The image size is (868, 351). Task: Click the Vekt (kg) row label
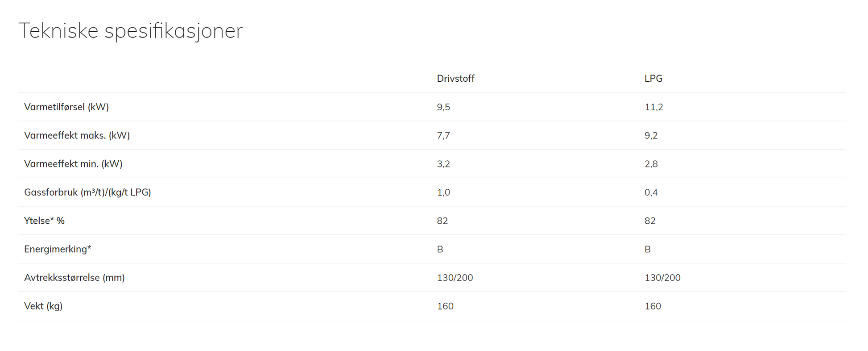(43, 306)
